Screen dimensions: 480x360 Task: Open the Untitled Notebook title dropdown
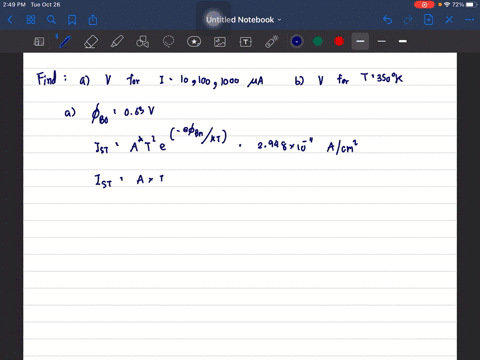coord(244,20)
